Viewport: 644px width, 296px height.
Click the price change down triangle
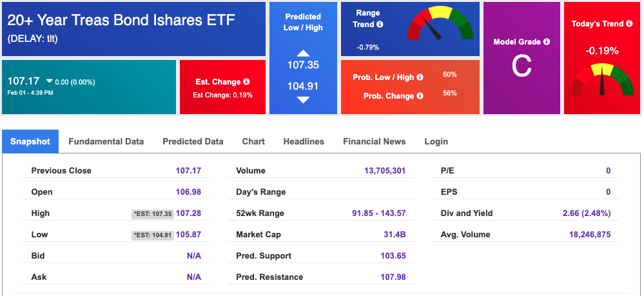click(x=49, y=81)
